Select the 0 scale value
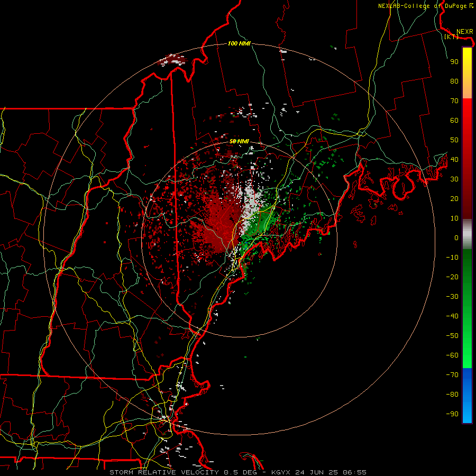Image resolution: width=476 pixels, height=476 pixels. coord(456,237)
